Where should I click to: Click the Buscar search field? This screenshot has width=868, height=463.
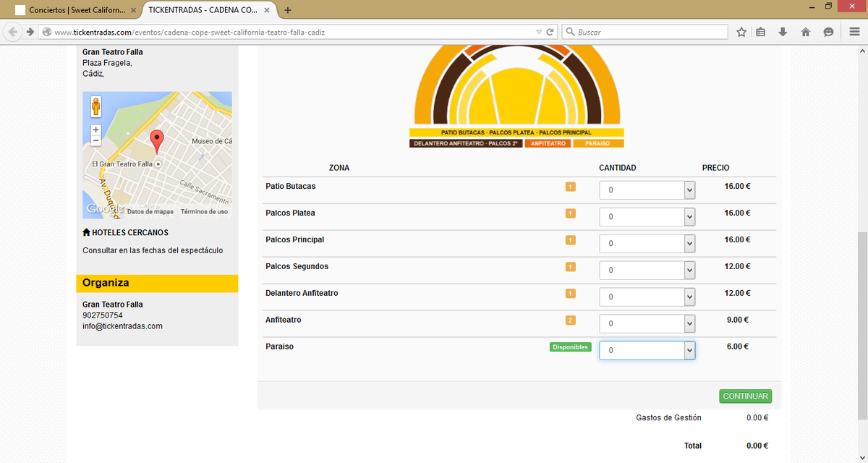point(644,32)
